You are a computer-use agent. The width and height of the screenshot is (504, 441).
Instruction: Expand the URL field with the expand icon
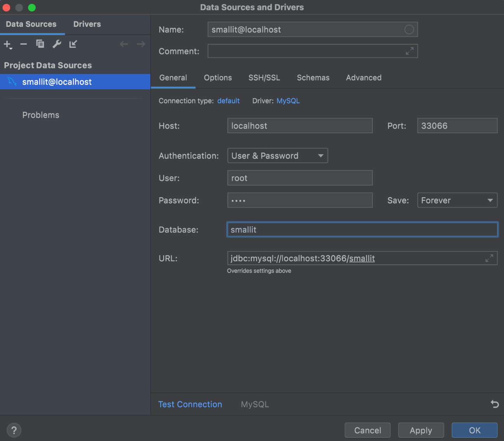[489, 258]
